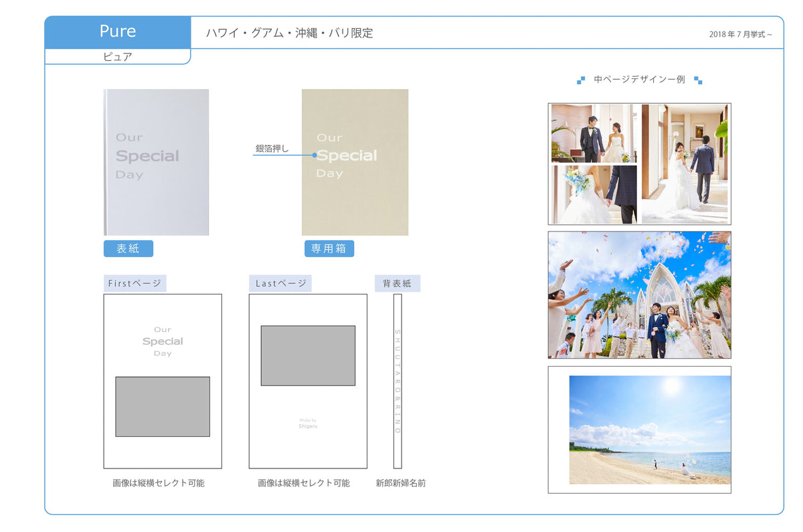Click the white album cover image
Screen dimensions: 803x532
click(156, 163)
